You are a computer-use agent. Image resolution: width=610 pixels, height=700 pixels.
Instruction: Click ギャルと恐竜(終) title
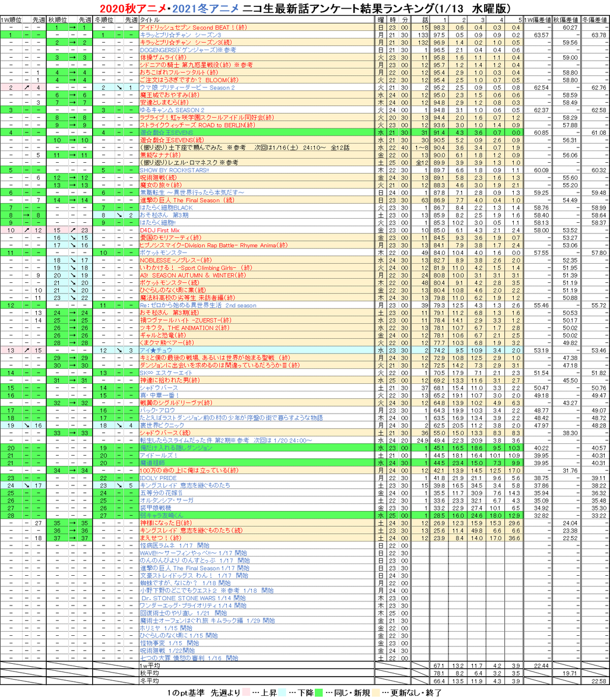[164, 336]
